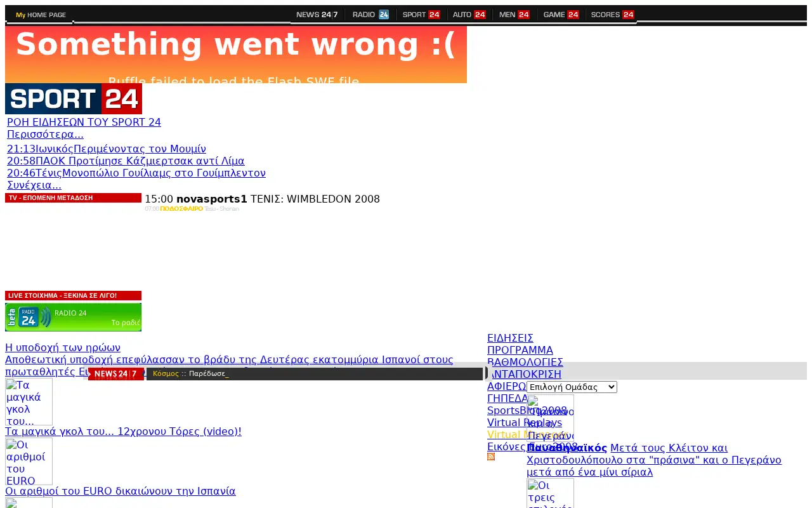The width and height of the screenshot is (812, 508).
Task: Open the MEN 24 top tab
Action: click(x=514, y=15)
